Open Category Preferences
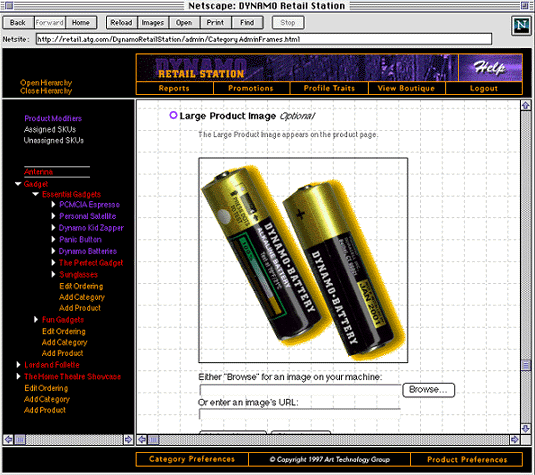 192,459
